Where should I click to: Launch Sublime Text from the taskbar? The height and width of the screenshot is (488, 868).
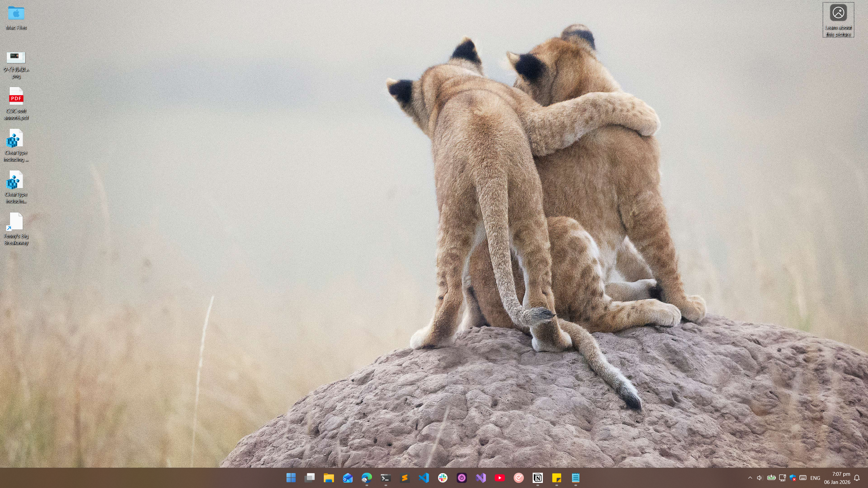[x=405, y=478]
